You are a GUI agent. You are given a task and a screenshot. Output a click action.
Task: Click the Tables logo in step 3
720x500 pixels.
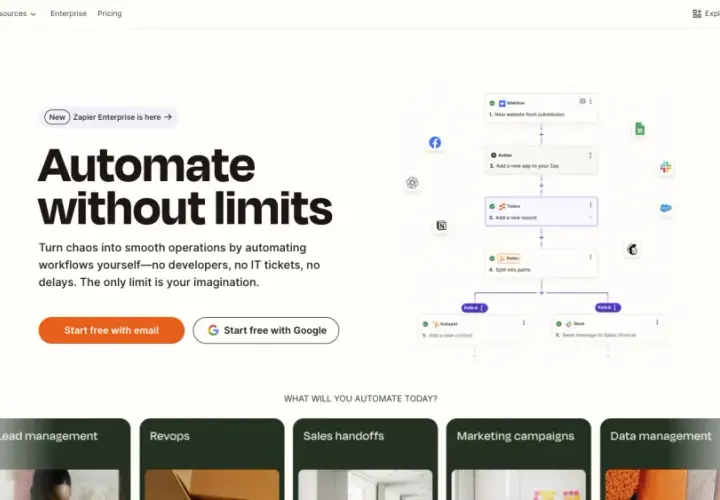(502, 207)
